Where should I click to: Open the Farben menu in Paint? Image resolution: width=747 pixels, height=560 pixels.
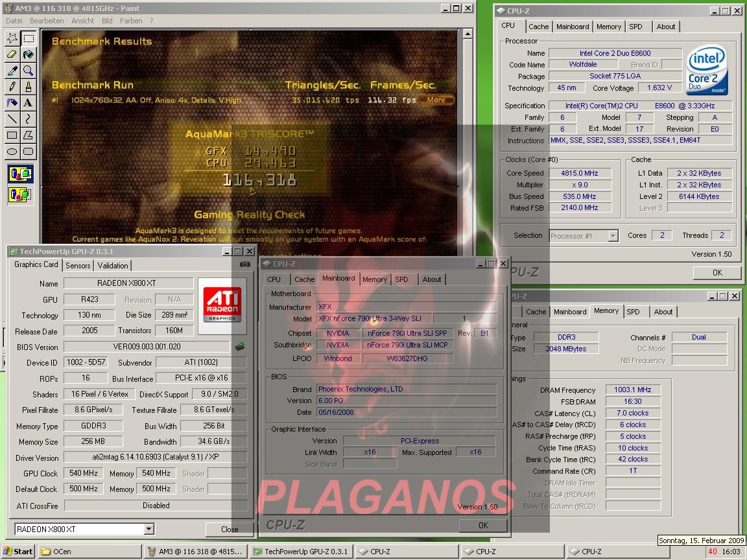click(131, 21)
